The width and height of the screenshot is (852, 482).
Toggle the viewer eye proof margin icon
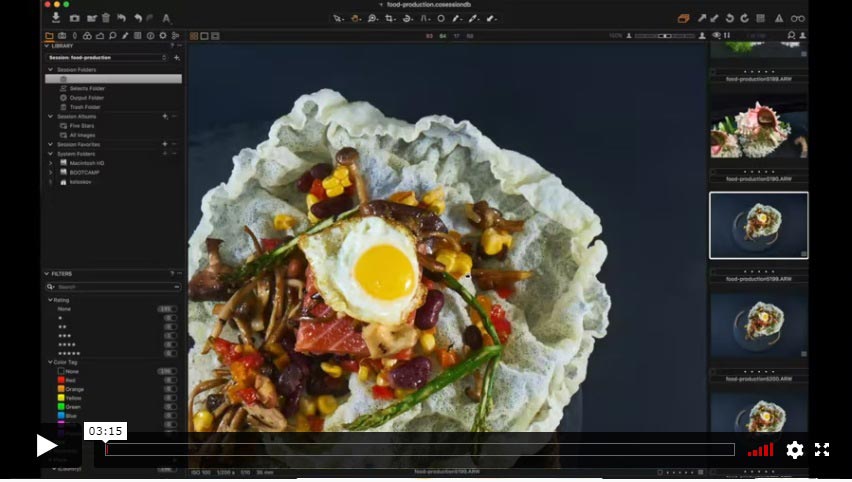coord(717,35)
